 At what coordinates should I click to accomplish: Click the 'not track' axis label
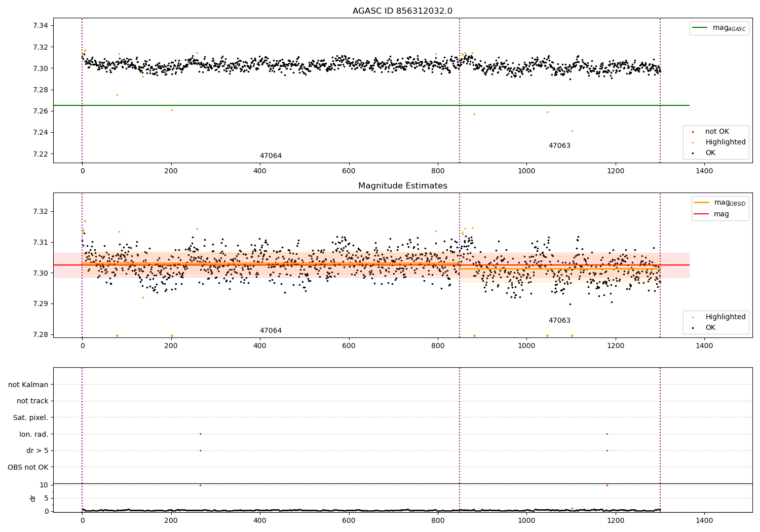tap(32, 401)
